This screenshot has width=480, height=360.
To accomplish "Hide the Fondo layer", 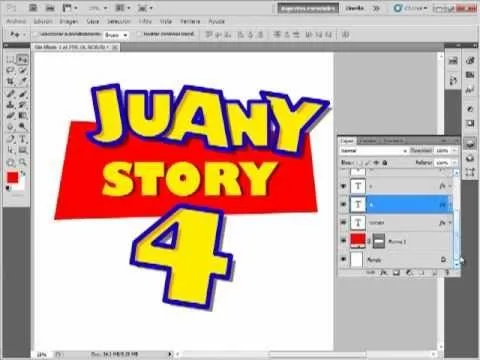I will [x=343, y=259].
